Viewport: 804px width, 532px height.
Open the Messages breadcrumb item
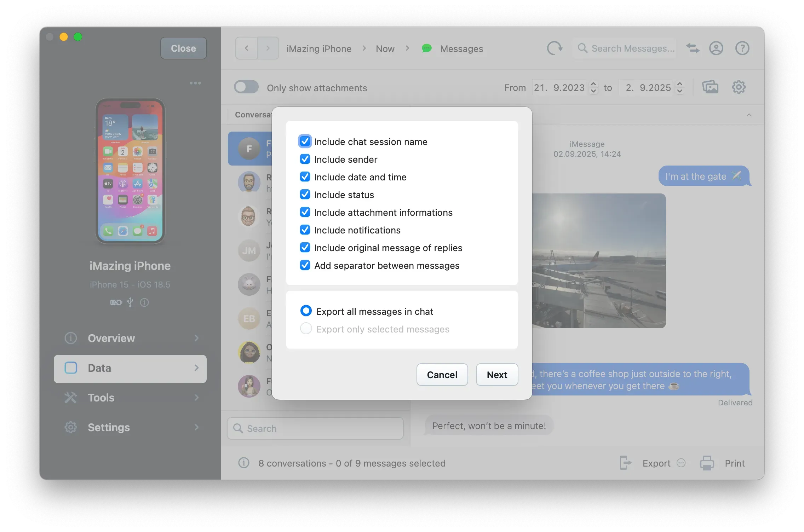pyautogui.click(x=461, y=48)
